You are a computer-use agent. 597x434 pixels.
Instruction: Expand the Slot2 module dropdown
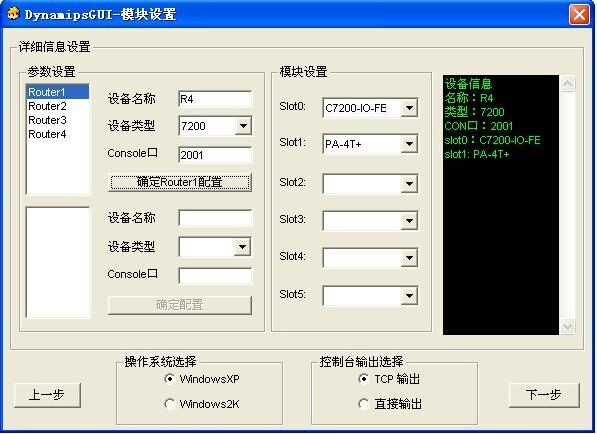tap(409, 184)
